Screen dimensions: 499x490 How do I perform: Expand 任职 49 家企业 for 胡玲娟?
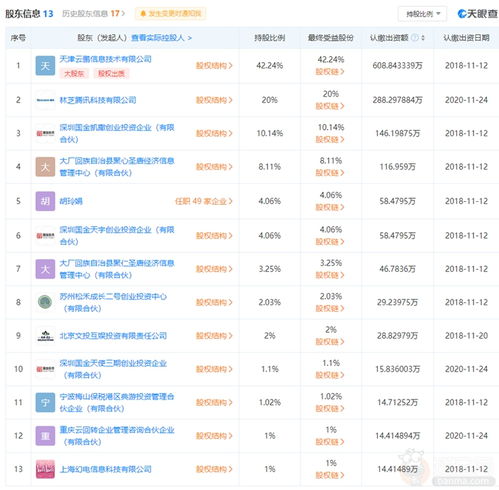coord(204,201)
